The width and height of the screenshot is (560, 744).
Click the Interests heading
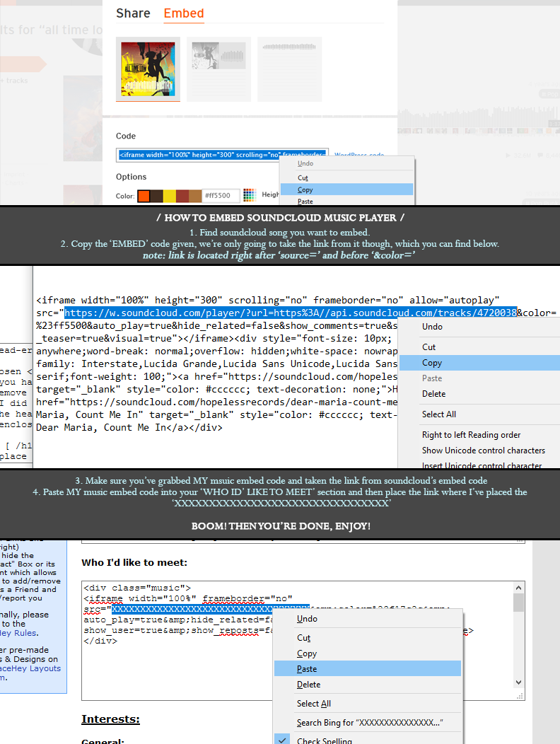[x=110, y=719]
